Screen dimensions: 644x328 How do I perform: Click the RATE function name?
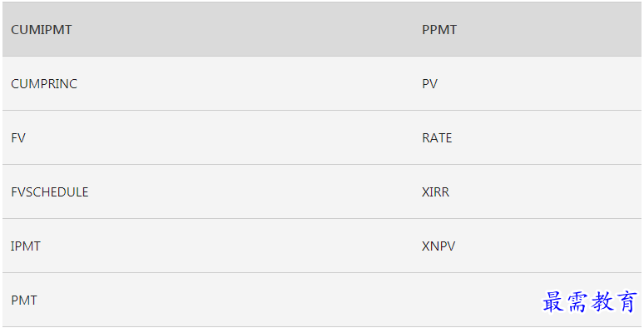tap(437, 137)
